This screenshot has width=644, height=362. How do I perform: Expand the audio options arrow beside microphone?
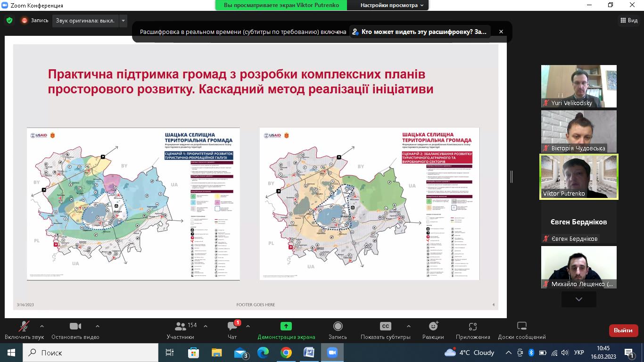42,326
